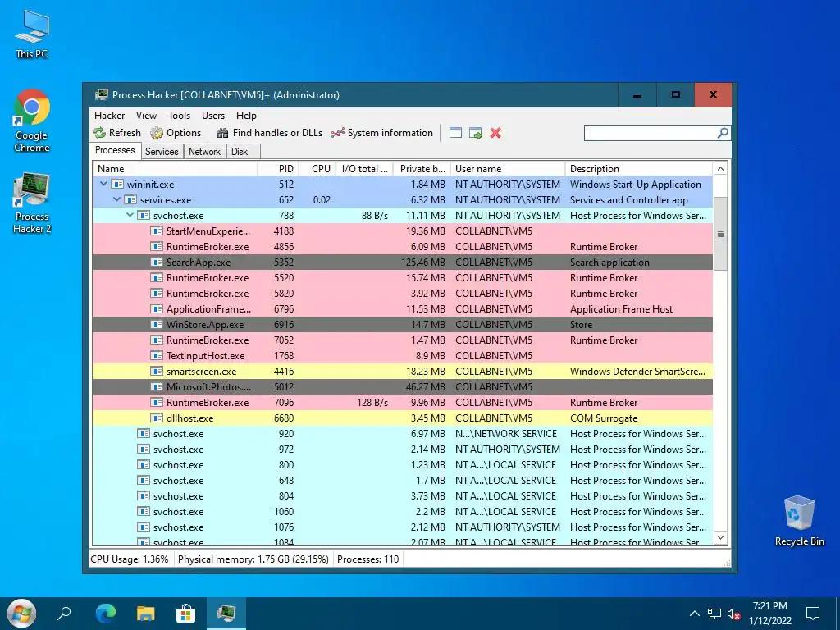
Task: Open System information window
Action: (382, 133)
